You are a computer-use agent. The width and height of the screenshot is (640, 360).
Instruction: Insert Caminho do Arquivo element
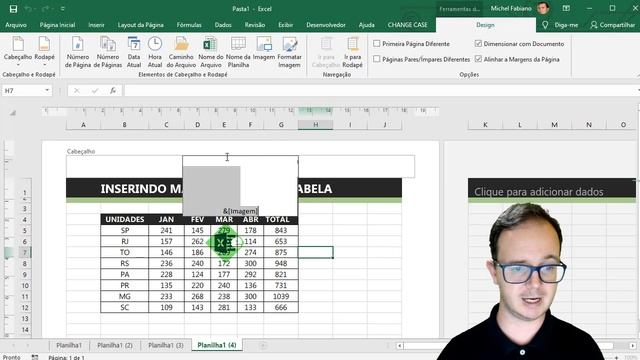(181, 52)
